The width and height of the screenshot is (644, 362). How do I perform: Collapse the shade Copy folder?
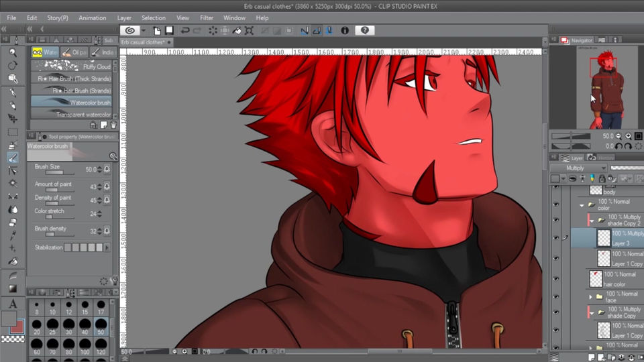[x=592, y=313]
